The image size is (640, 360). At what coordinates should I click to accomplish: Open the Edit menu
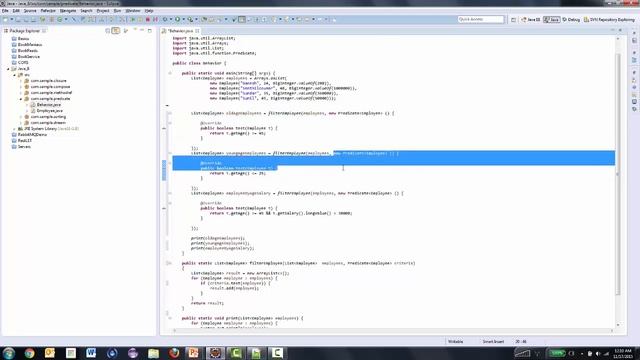pyautogui.click(x=16, y=11)
